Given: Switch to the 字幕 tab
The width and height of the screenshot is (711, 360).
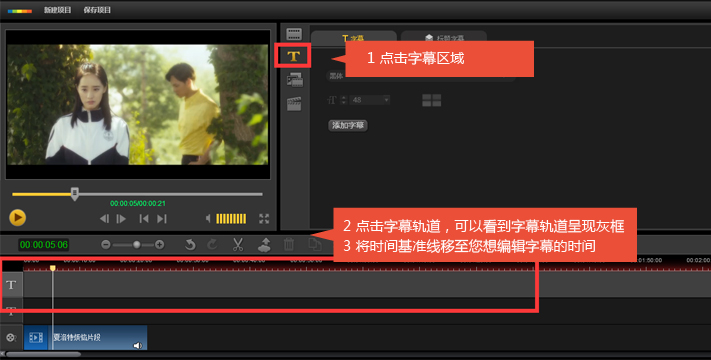Looking at the screenshot, I should coord(353,38).
